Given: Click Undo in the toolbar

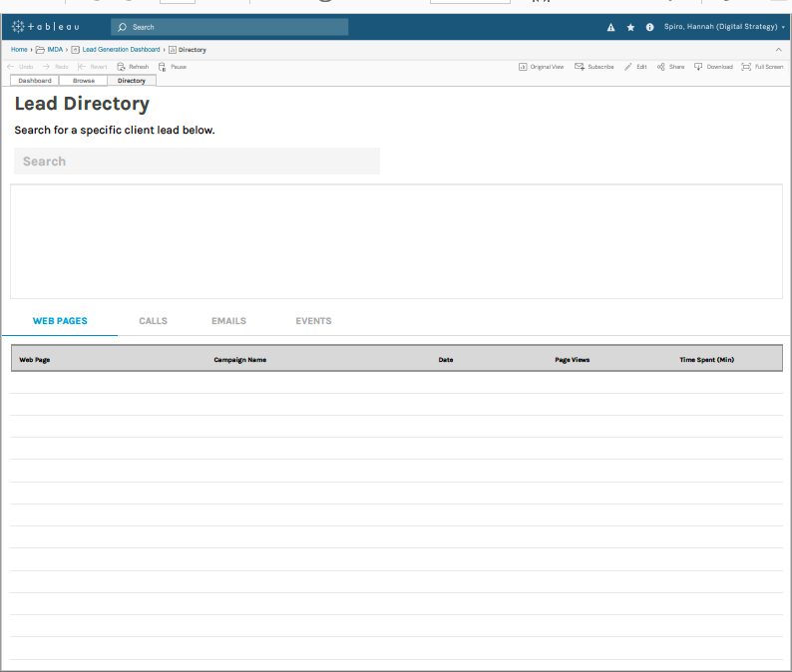Looking at the screenshot, I should (x=20, y=67).
